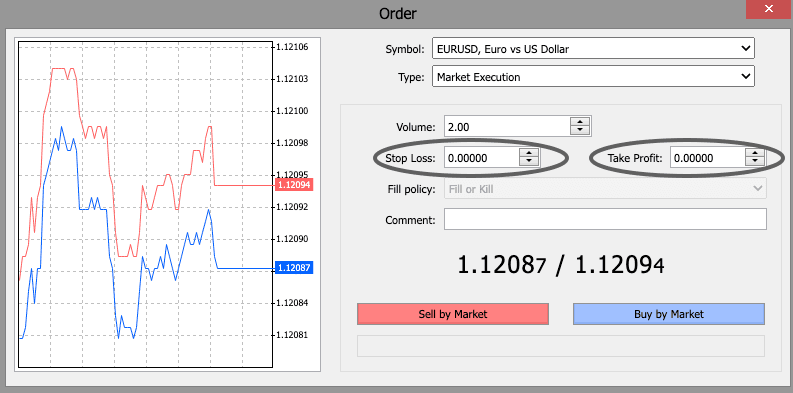Click the blue 1.12087 bid price label
The height and width of the screenshot is (393, 793).
point(294,268)
